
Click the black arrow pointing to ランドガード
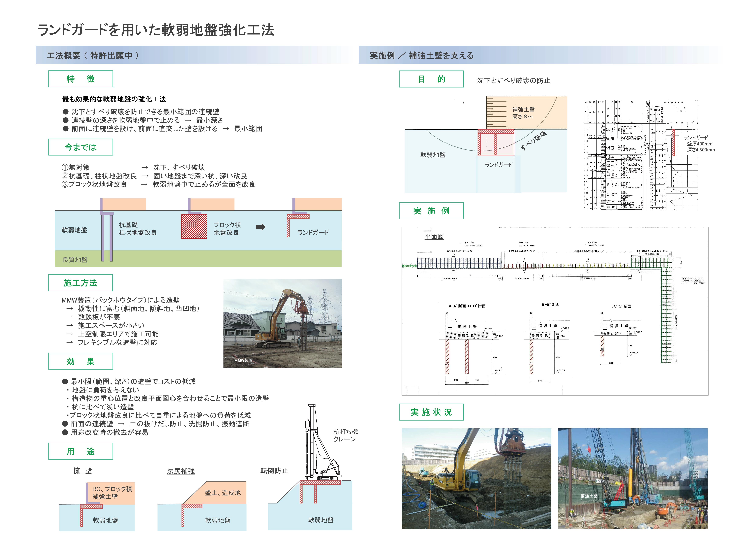(261, 227)
